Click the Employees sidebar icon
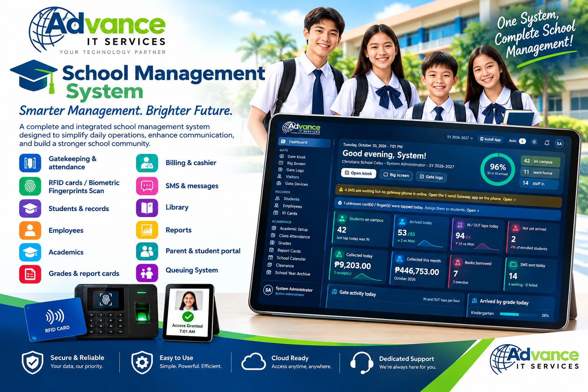 [276, 206]
